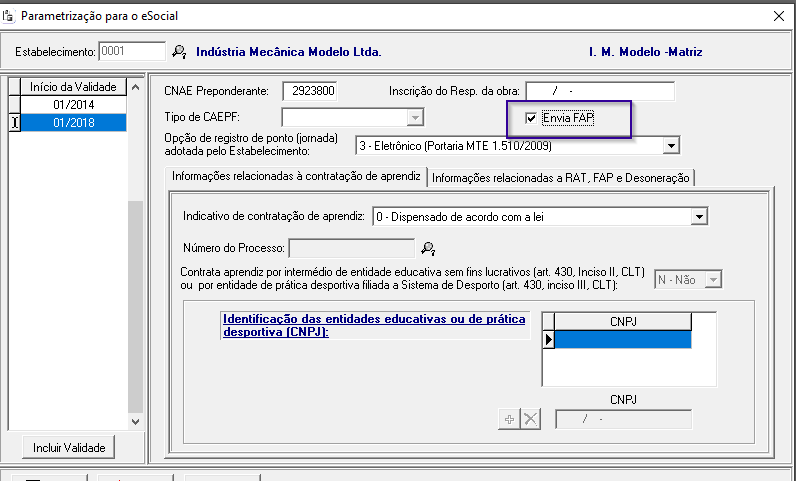Viewport: 796px width, 481px height.
Task: Select the contratação de aprendiz tab
Action: (296, 177)
